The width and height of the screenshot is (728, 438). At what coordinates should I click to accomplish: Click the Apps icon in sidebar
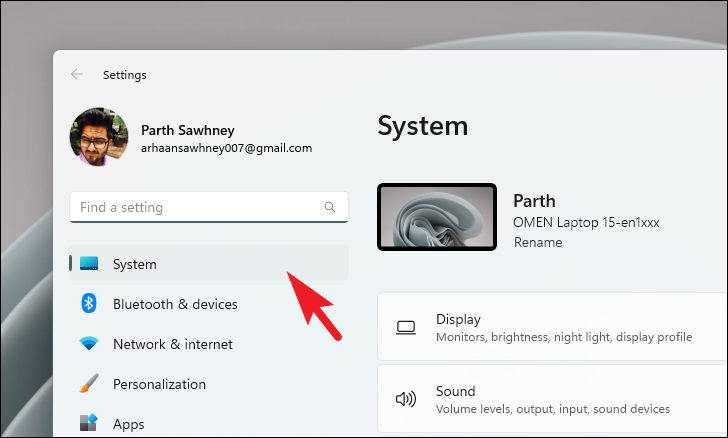89,422
